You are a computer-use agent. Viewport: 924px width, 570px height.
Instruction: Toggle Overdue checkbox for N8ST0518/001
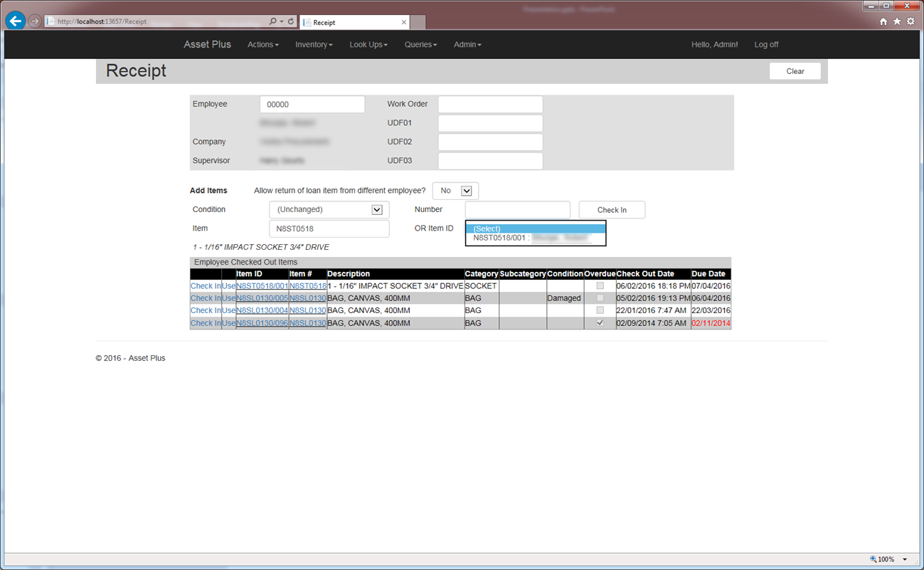pyautogui.click(x=600, y=286)
